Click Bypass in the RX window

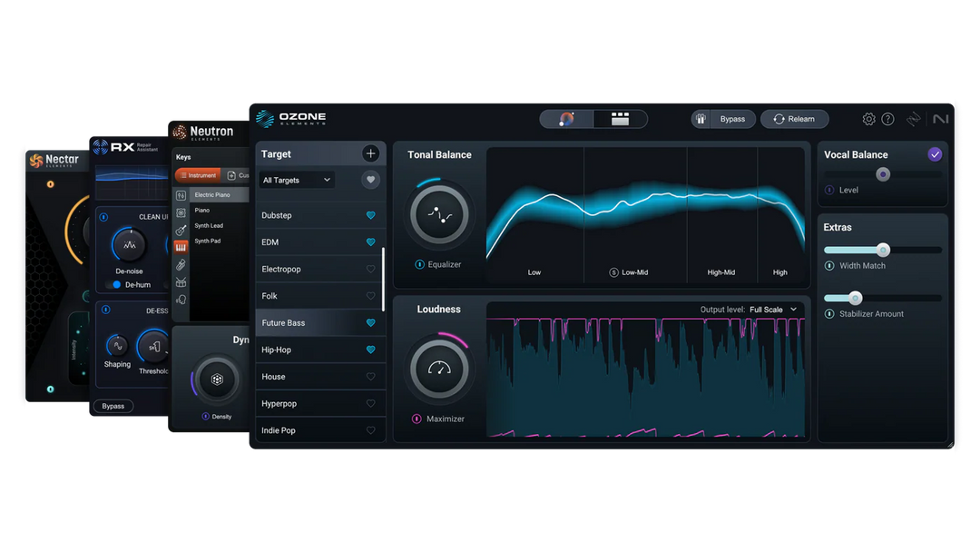113,407
